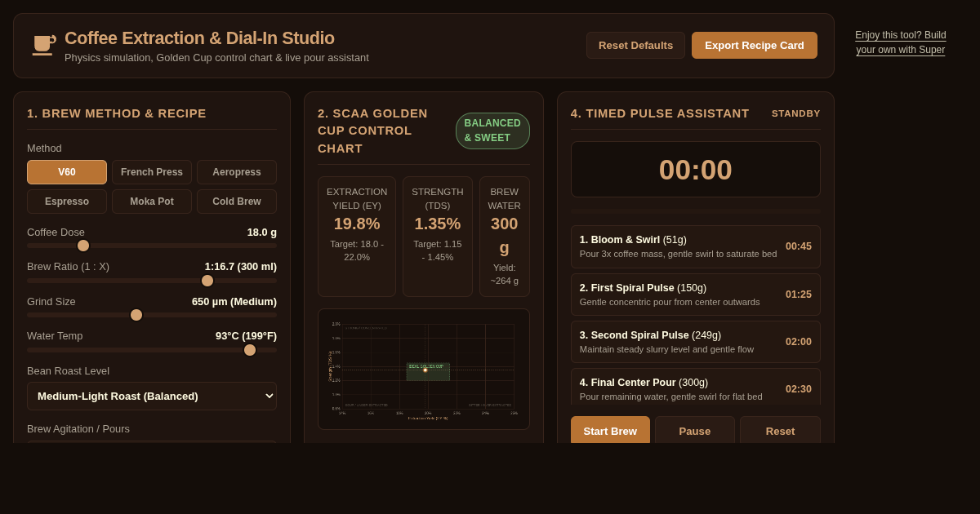Pause the brew timer
Screen dimensions: 980x514
(695, 431)
